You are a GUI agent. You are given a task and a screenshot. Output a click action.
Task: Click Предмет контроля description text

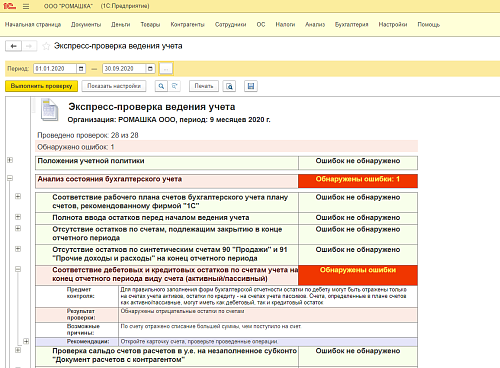click(x=264, y=296)
